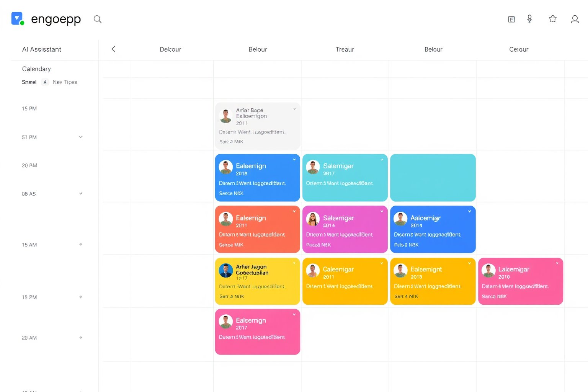Click the Nev Tipes link in the sidebar
This screenshot has width=588, height=392.
(65, 82)
